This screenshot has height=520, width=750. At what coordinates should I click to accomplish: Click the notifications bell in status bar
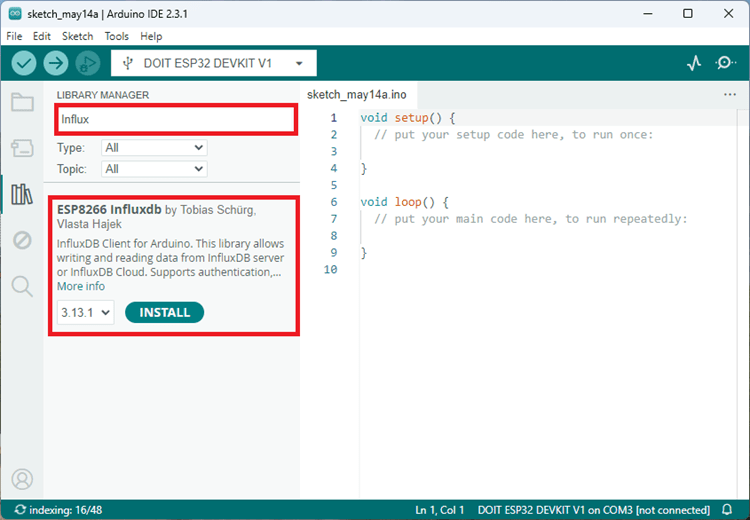coord(727,510)
